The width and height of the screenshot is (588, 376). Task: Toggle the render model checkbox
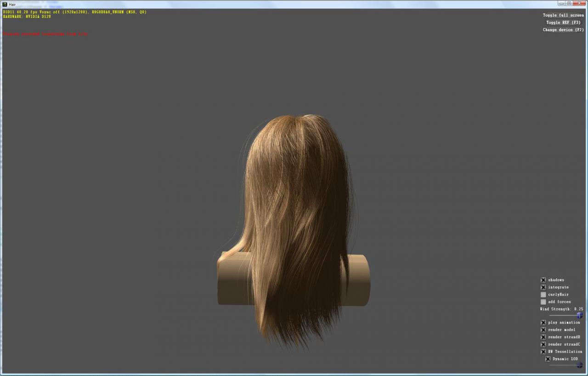coord(543,330)
